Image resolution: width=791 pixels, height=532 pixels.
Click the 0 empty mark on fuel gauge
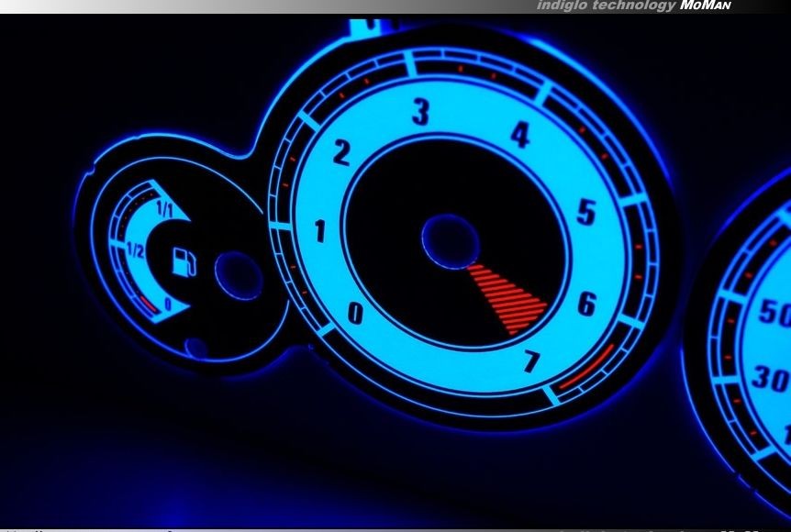point(168,305)
